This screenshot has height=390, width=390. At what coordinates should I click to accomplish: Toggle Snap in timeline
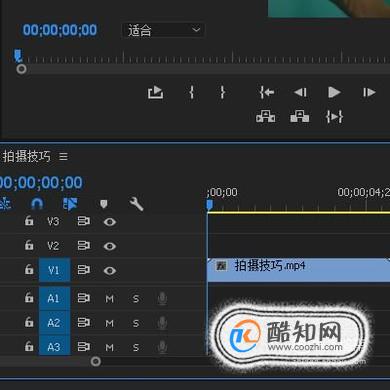point(37,204)
